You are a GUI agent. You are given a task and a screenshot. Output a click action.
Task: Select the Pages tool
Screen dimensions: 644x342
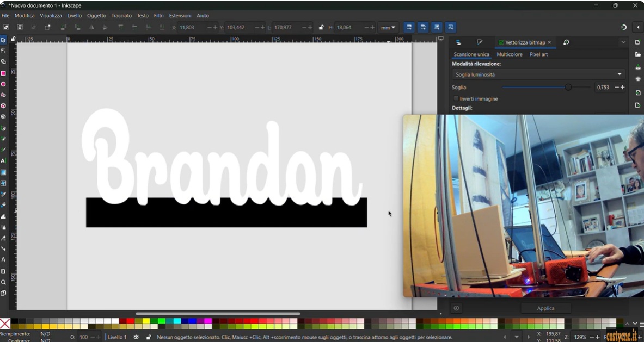coord(3,293)
